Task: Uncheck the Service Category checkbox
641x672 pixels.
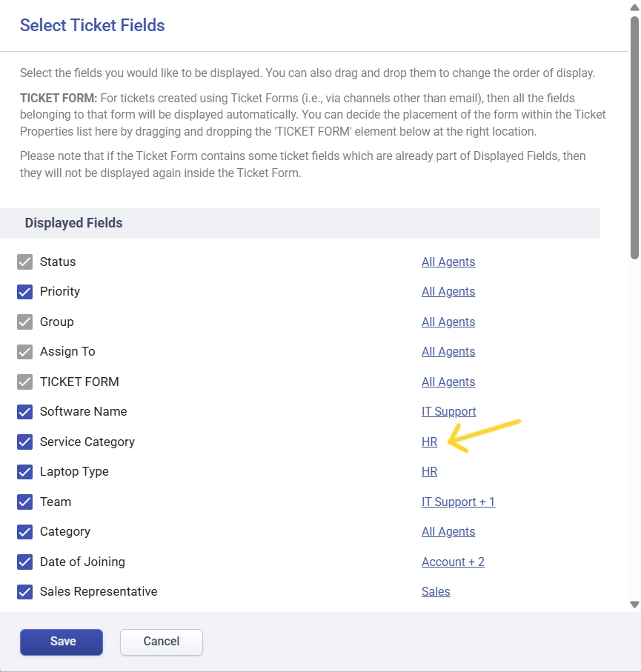Action: (25, 442)
